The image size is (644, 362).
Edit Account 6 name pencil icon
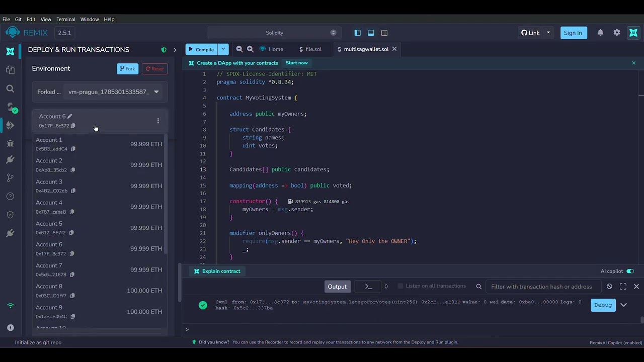70,116
